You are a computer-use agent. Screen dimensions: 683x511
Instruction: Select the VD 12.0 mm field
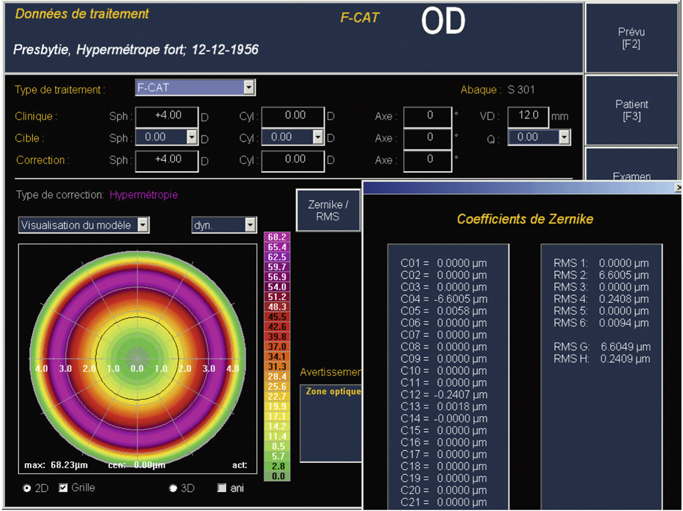526,115
